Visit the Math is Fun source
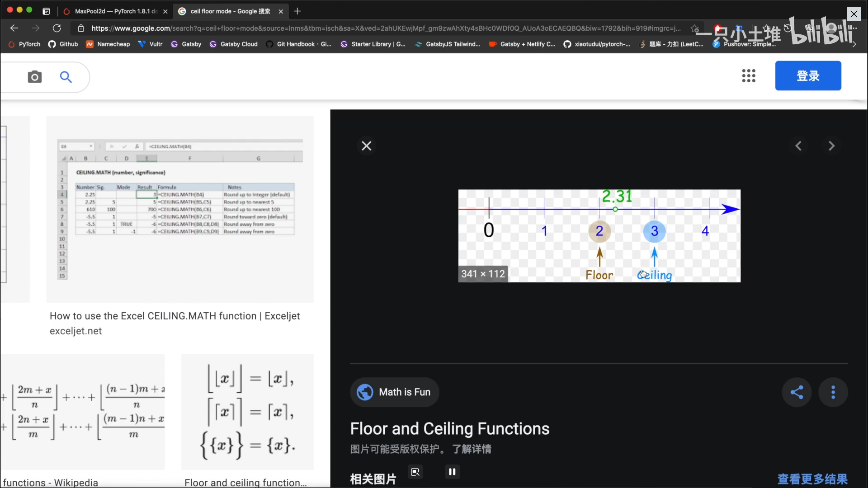The image size is (868, 488). coord(394,392)
